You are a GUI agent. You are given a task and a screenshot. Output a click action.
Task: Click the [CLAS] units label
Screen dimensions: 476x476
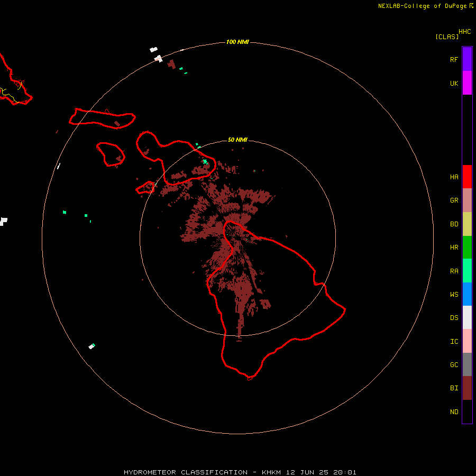tap(447, 36)
